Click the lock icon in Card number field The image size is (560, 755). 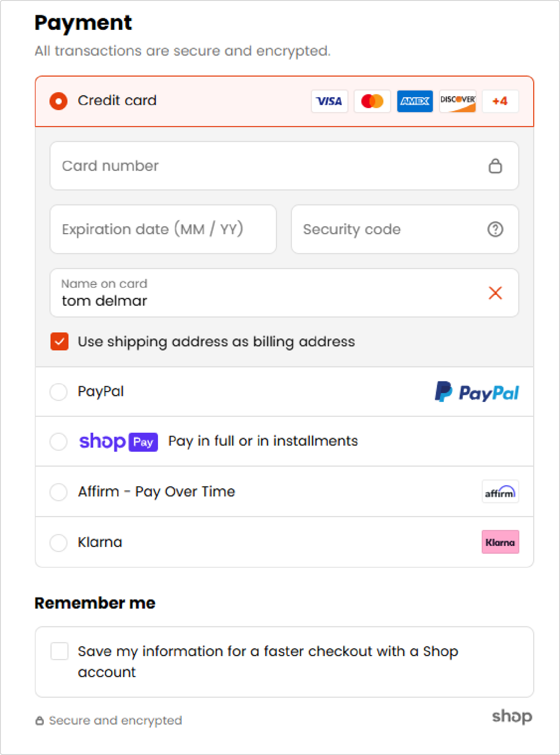pyautogui.click(x=495, y=166)
